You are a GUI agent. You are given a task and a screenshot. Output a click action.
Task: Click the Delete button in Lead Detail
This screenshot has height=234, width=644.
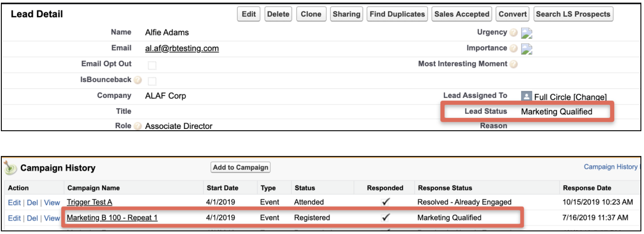pos(278,14)
